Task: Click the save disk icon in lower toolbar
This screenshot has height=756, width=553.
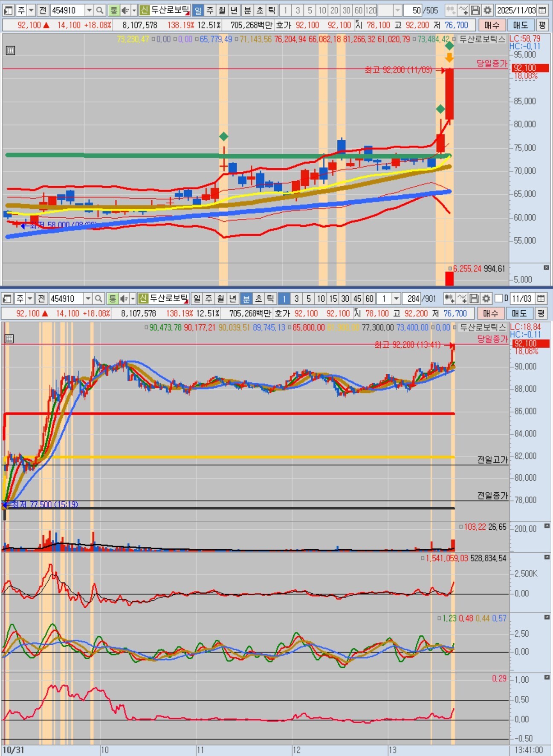Action: 474,298
